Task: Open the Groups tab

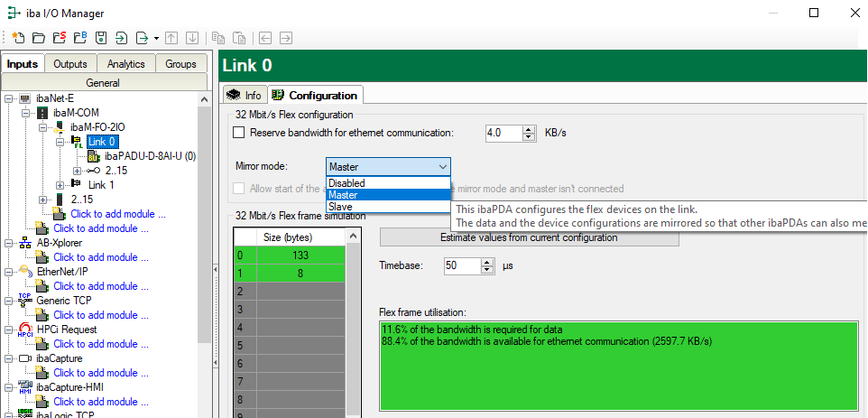Action: point(181,64)
